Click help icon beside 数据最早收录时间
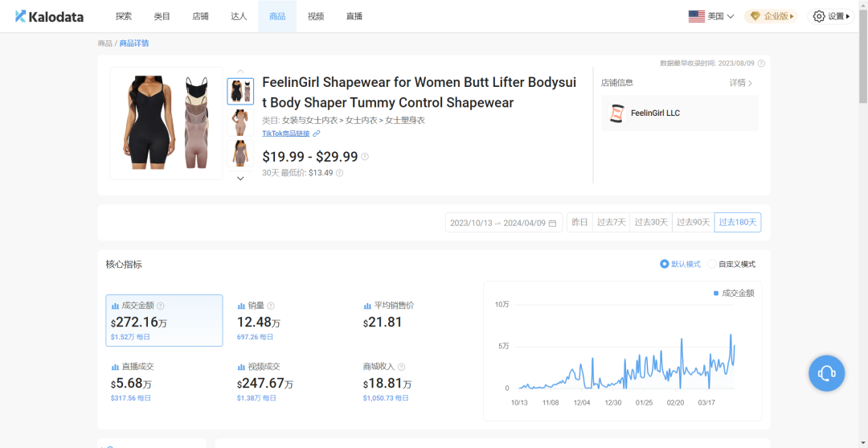 [761, 63]
